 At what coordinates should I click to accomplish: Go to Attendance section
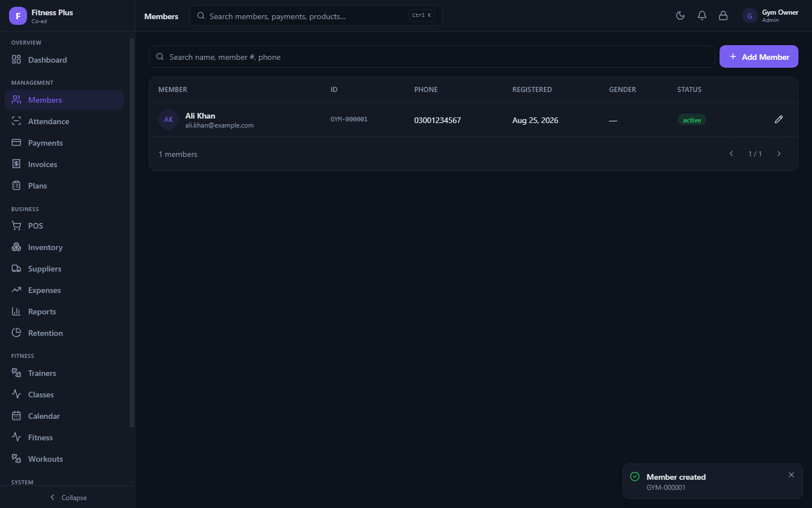point(64,121)
